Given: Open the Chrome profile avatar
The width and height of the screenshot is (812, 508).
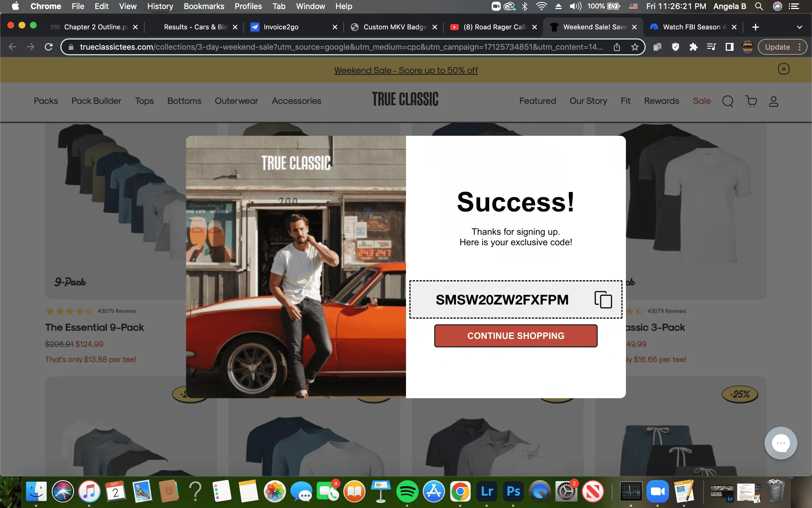Looking at the screenshot, I should click(x=747, y=47).
